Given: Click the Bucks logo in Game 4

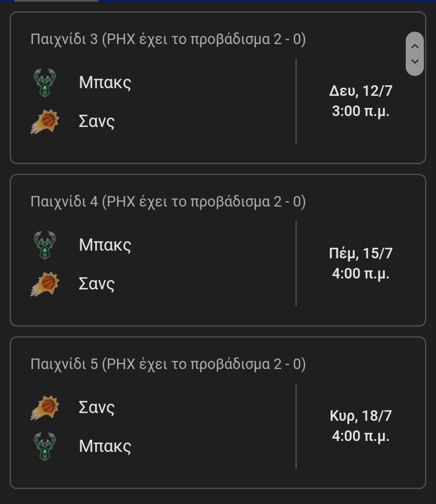Looking at the screenshot, I should point(44,245).
